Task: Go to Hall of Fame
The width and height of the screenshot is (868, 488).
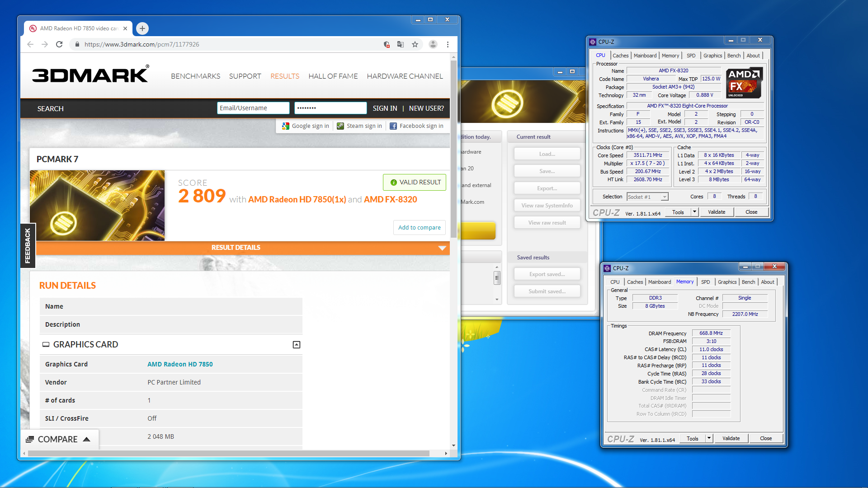Action: [x=333, y=76]
